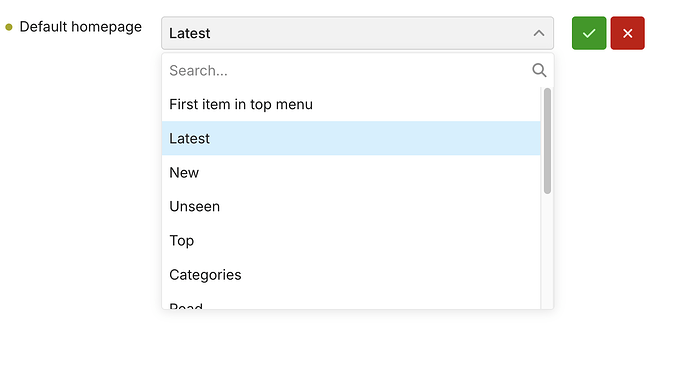The image size is (690, 372).
Task: Pick the Unseen option from list
Action: (x=351, y=206)
